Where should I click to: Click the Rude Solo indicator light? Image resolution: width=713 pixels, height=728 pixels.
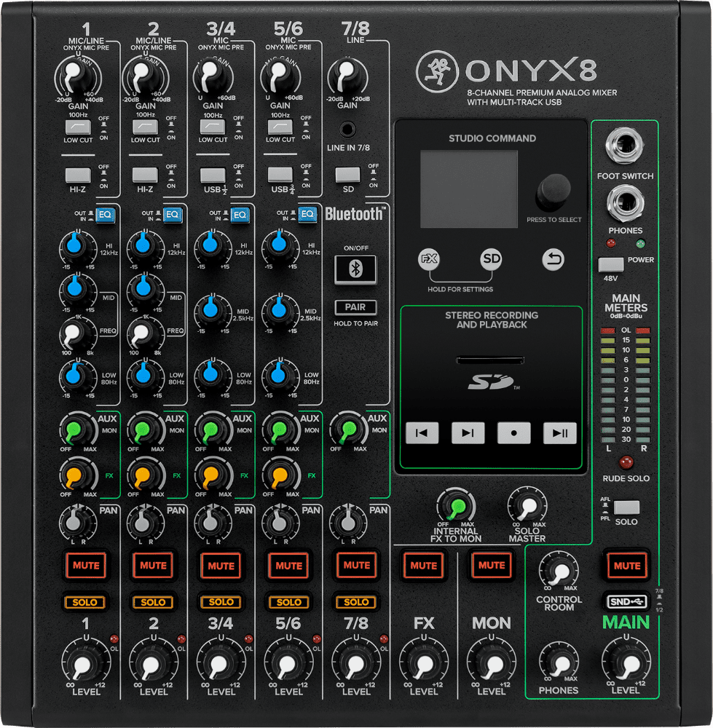point(626,462)
